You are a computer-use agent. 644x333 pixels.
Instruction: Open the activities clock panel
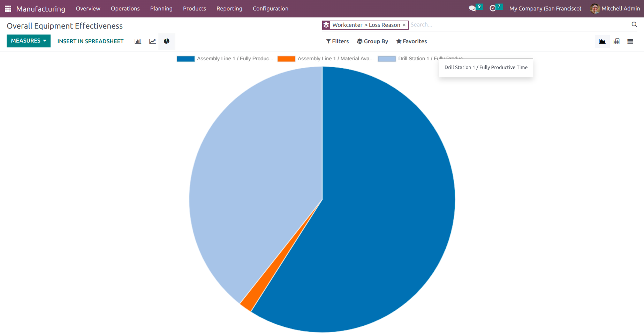[493, 8]
